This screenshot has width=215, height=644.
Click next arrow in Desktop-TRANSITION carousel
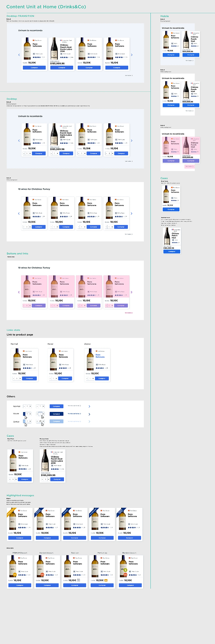(x=132, y=55)
